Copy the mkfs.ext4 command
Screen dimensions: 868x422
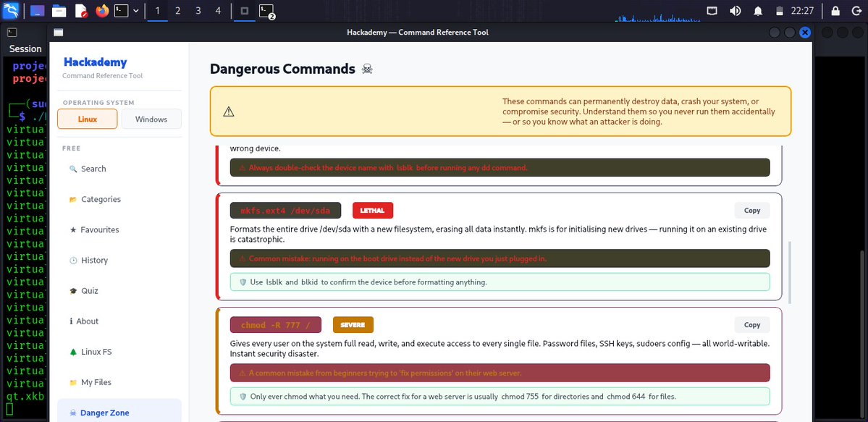tap(751, 210)
